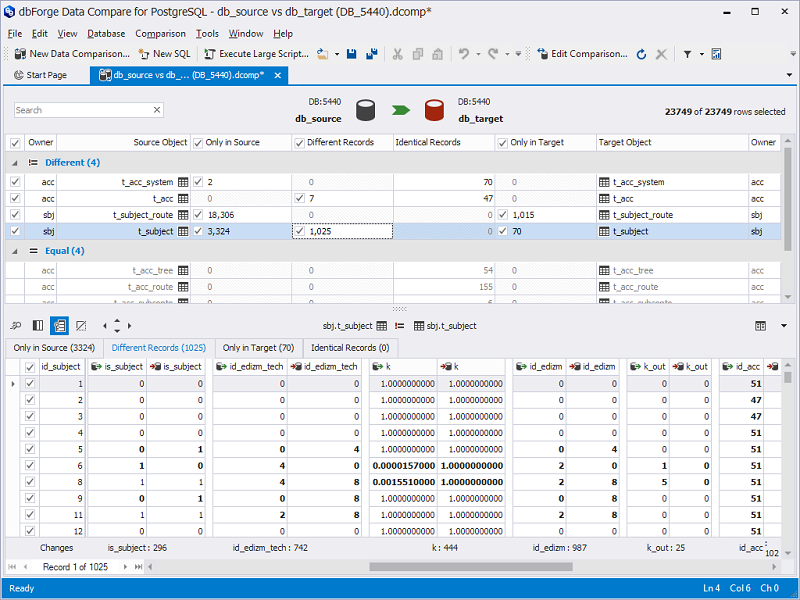Launch Execute Large Script wizard
Screen dimensions: 800x600
[256, 54]
